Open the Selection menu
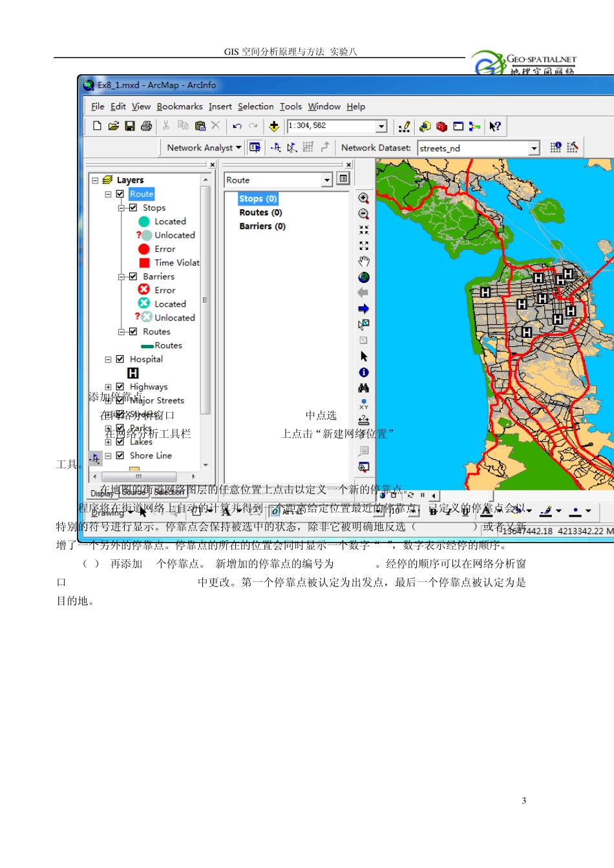 pyautogui.click(x=256, y=107)
